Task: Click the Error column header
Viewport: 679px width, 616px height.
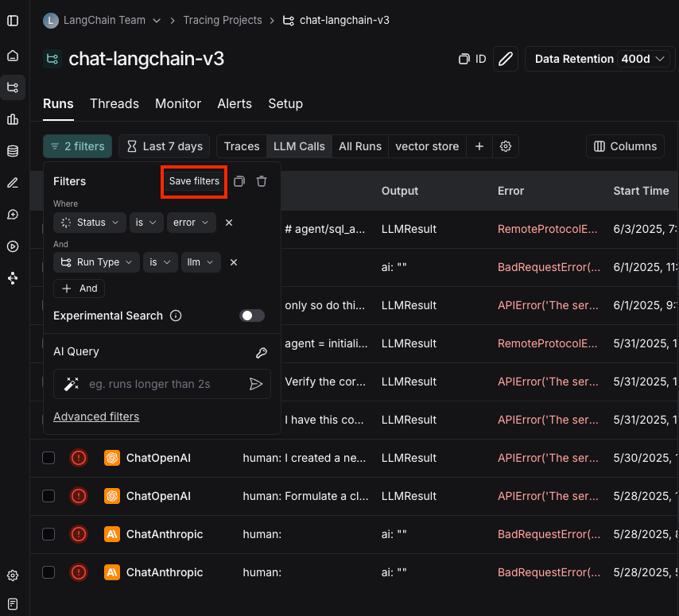Action: point(510,191)
